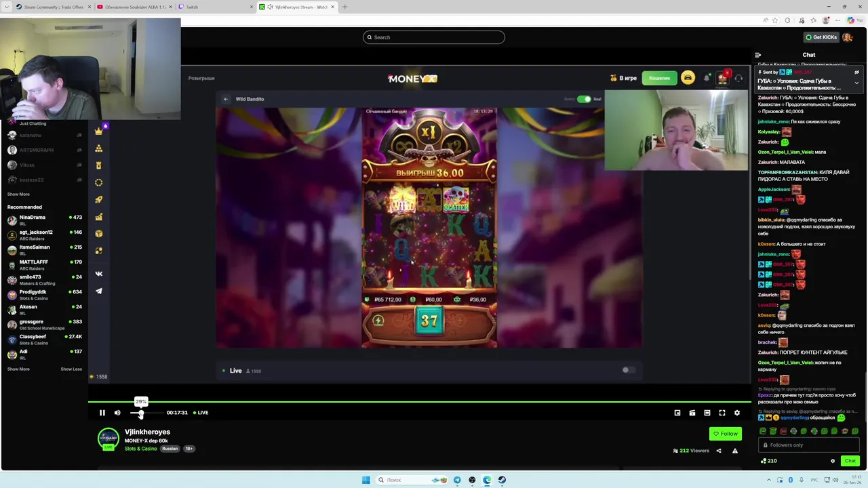Adjust the stream volume slider handle
Image resolution: width=868 pixels, height=488 pixels.
(x=141, y=413)
